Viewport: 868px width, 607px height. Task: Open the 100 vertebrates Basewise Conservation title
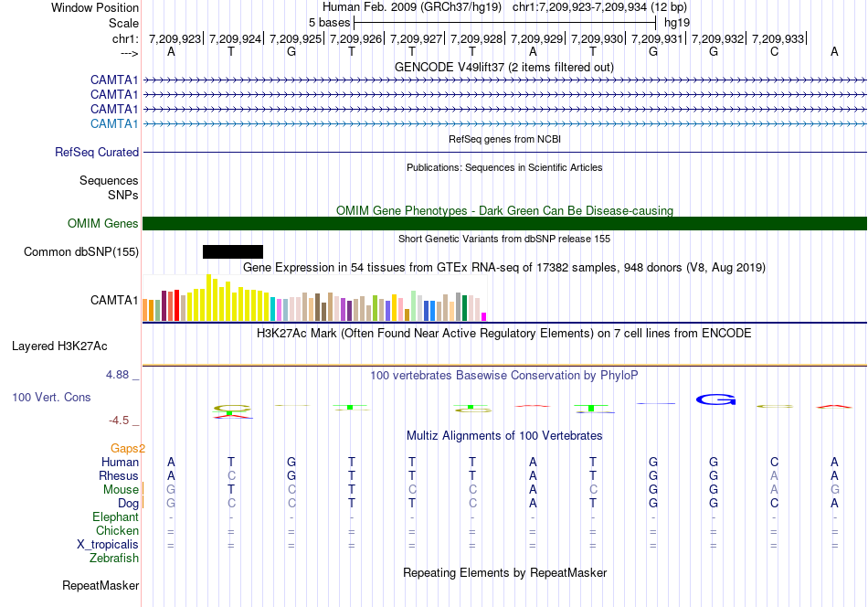click(504, 376)
